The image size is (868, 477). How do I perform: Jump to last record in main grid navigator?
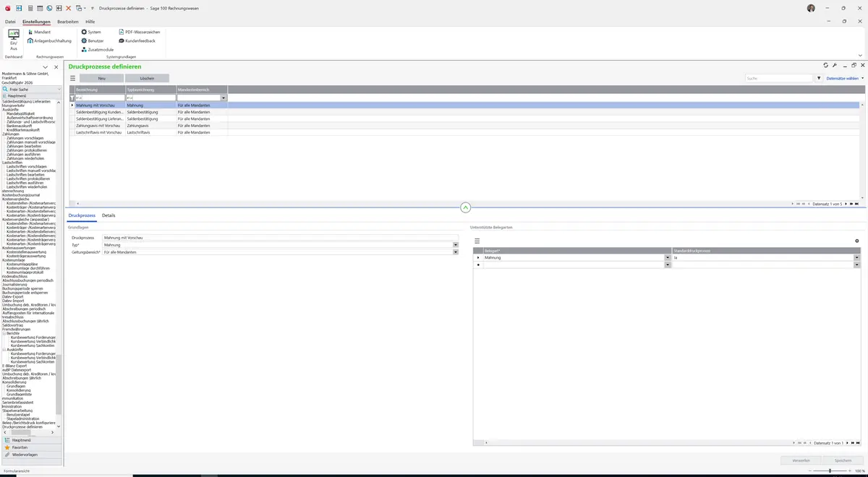856,204
